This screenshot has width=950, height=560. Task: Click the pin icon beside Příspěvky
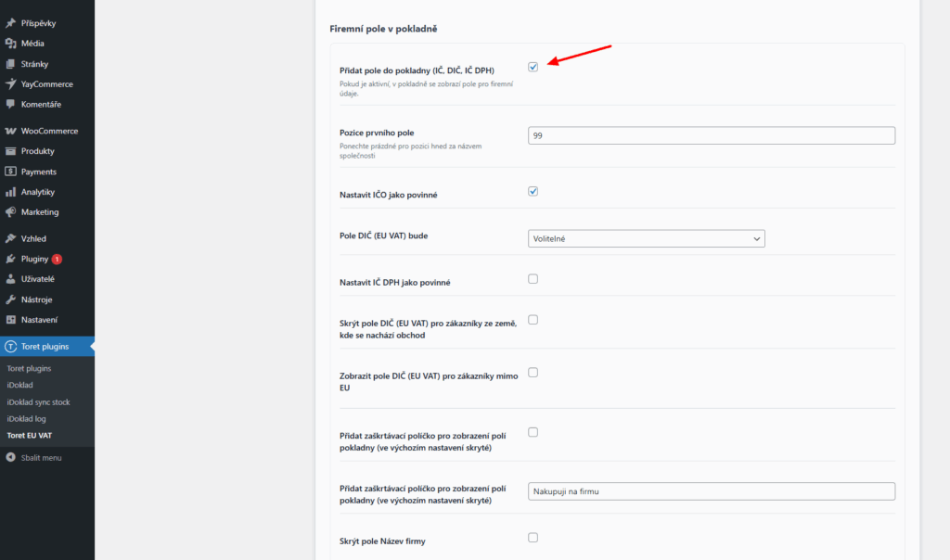pos(10,23)
